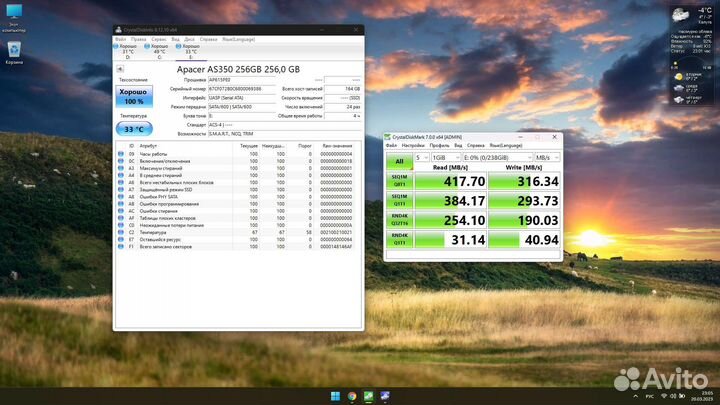Open Диск menu in CrystalDiskInfo
The width and height of the screenshot is (720, 405).
click(189, 39)
